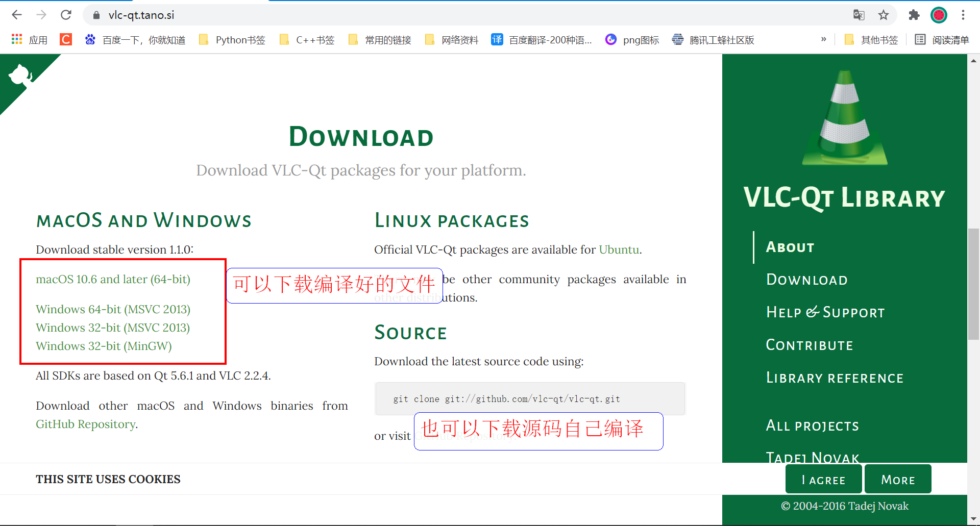This screenshot has width=980, height=526.
Task: Open the 其他书签 folder
Action: coord(871,40)
